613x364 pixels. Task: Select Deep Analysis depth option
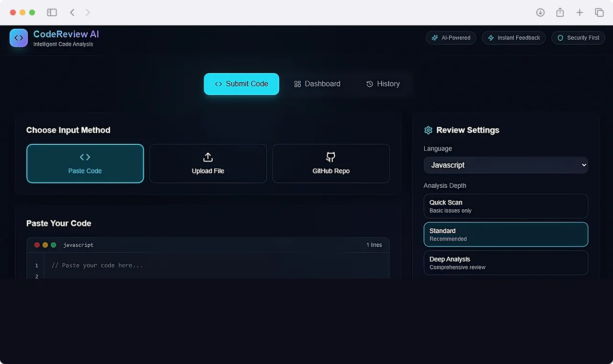tap(506, 262)
